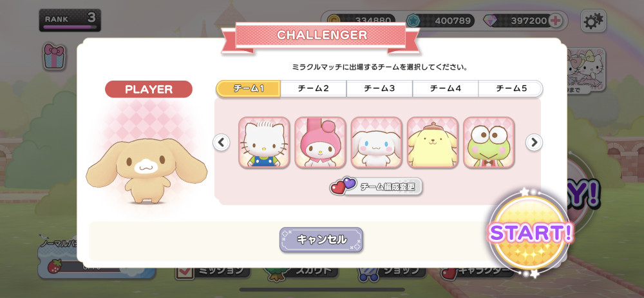Select the Hello Kitty character icon
The width and height of the screenshot is (644, 298).
click(264, 143)
